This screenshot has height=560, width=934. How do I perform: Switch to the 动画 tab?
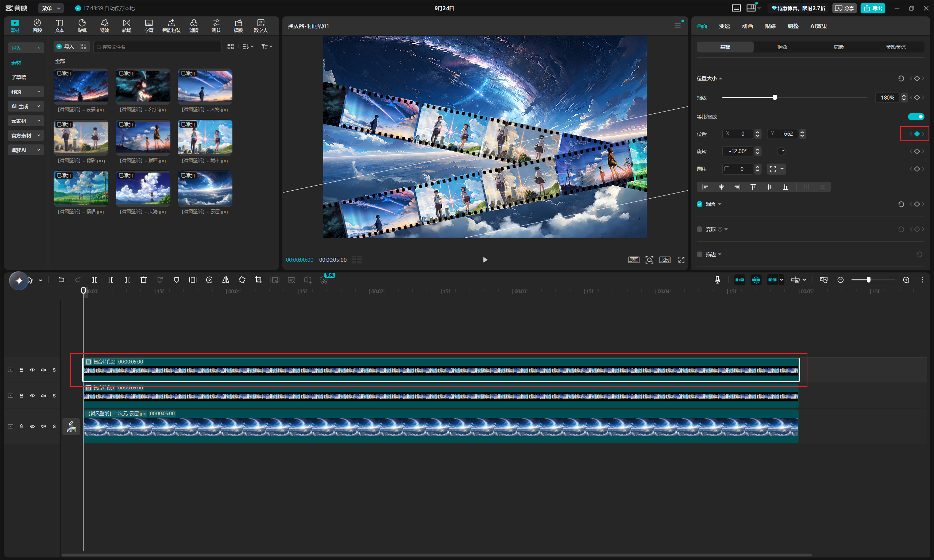point(747,26)
